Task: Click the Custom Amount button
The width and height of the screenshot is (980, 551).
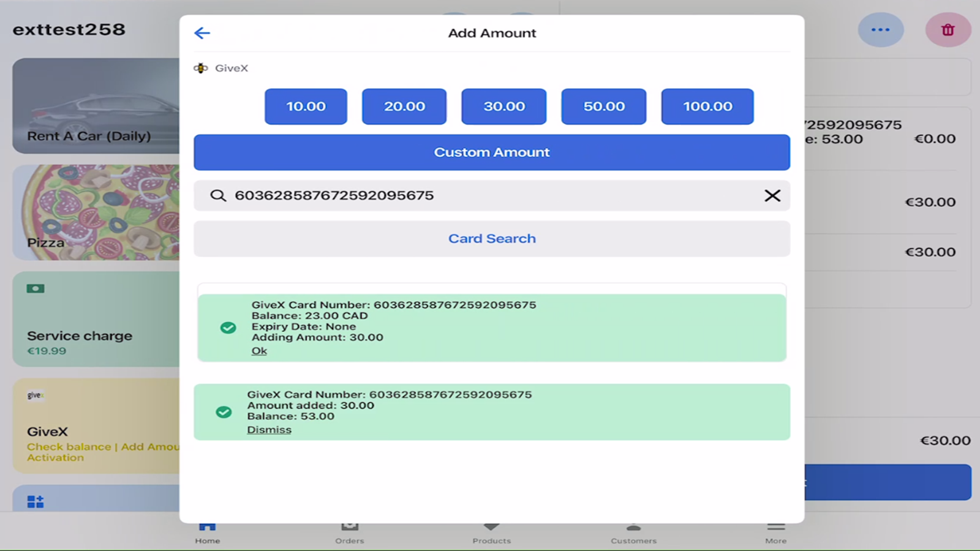Action: pos(492,152)
